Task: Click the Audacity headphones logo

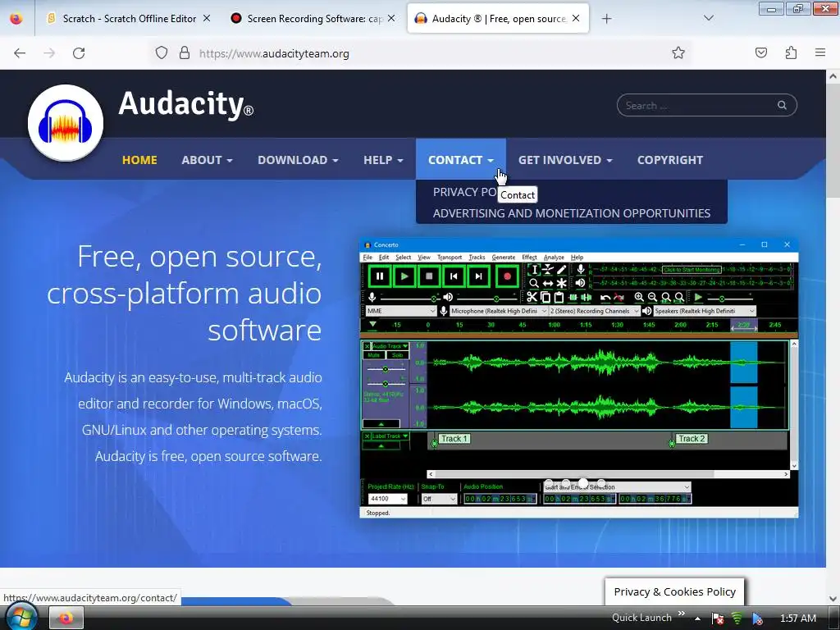Action: pos(66,123)
